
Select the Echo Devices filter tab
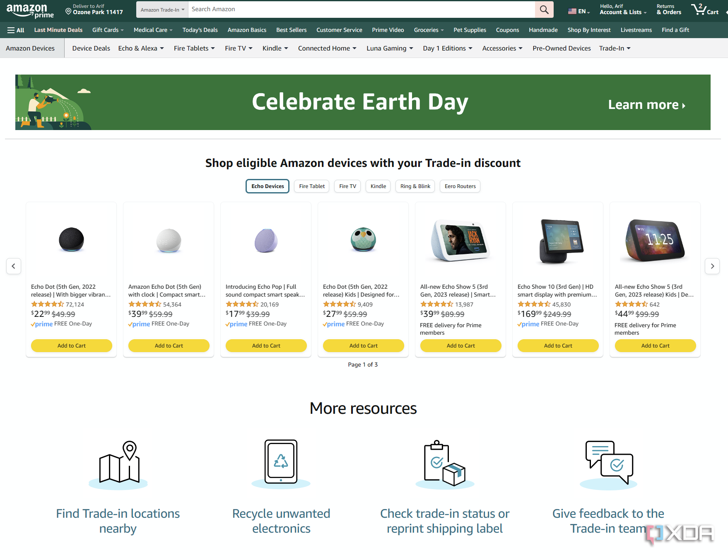(268, 186)
